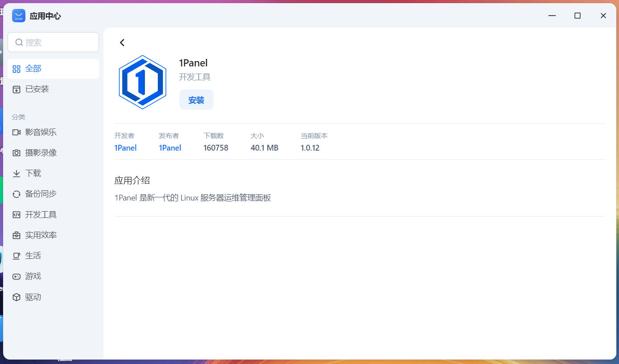This screenshot has height=364, width=619.
Task: Click the magnifier icon in search box
Action: pos(19,42)
